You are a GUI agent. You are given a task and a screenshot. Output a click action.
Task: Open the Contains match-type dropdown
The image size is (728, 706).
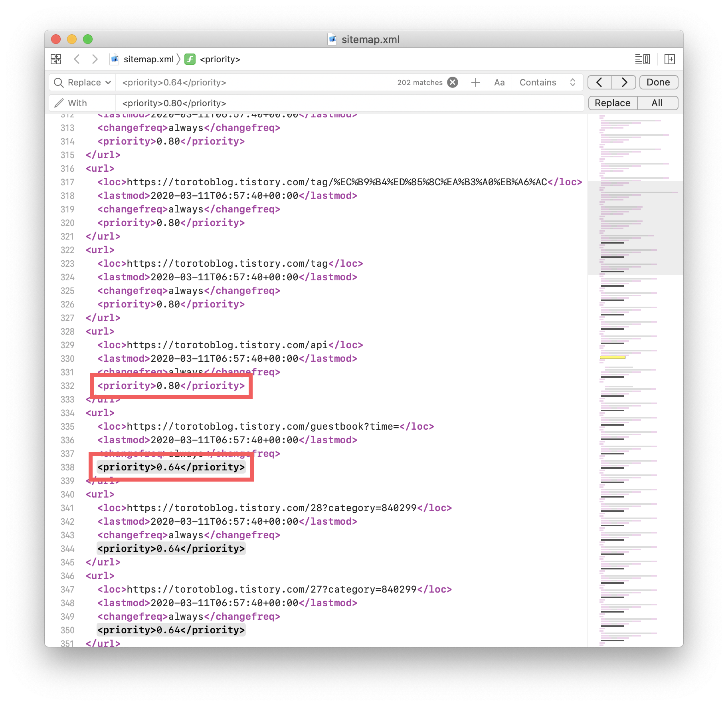click(547, 82)
